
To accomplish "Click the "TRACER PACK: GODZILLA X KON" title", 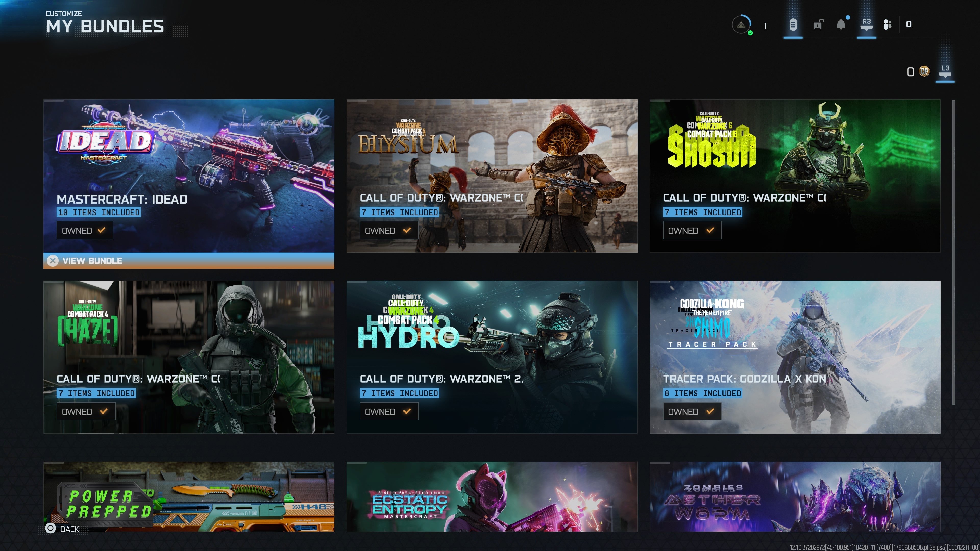I will (x=744, y=379).
